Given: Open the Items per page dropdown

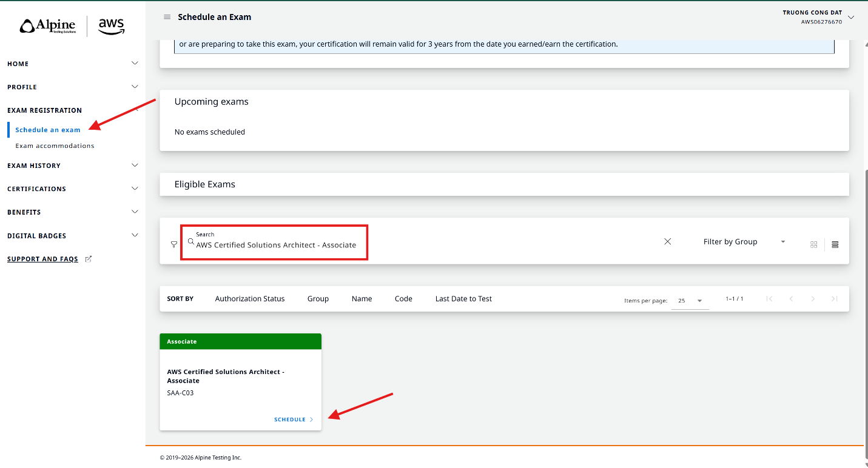Looking at the screenshot, I should [x=690, y=301].
